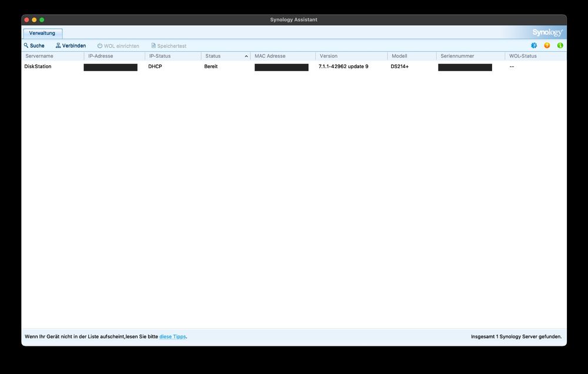Switch to the Verwaltung tab
Viewport: 588px width, 374px height.
[42, 33]
